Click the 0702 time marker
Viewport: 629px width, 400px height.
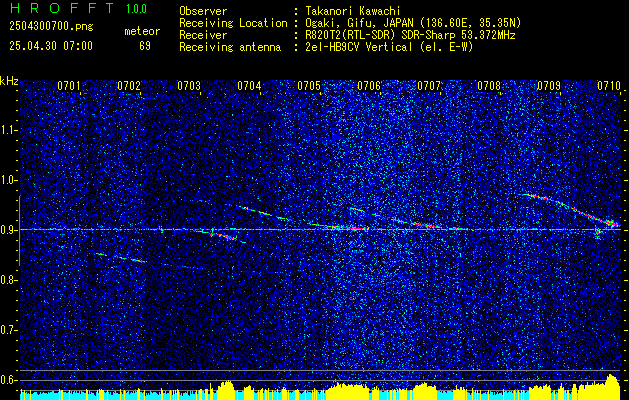(x=129, y=85)
